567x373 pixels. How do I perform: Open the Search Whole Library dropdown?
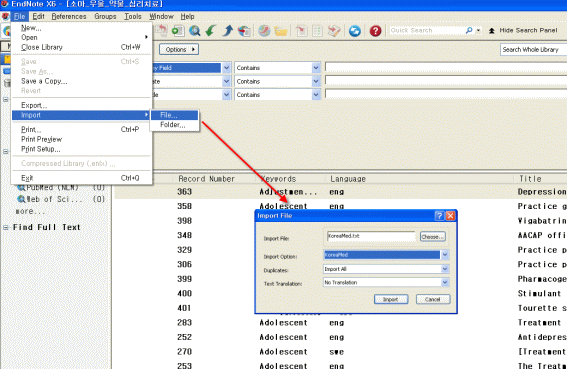pos(533,50)
